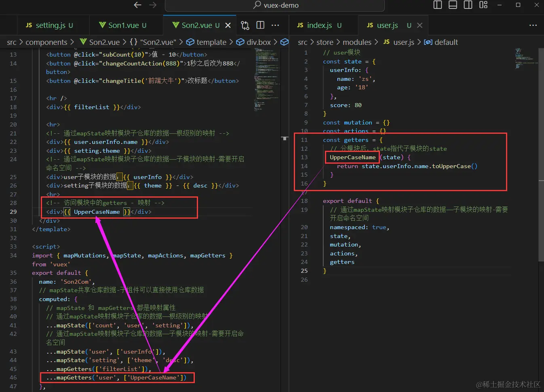The width and height of the screenshot is (544, 392).
Task: Click the src breadcrumb in left editor
Action: (x=12, y=42)
